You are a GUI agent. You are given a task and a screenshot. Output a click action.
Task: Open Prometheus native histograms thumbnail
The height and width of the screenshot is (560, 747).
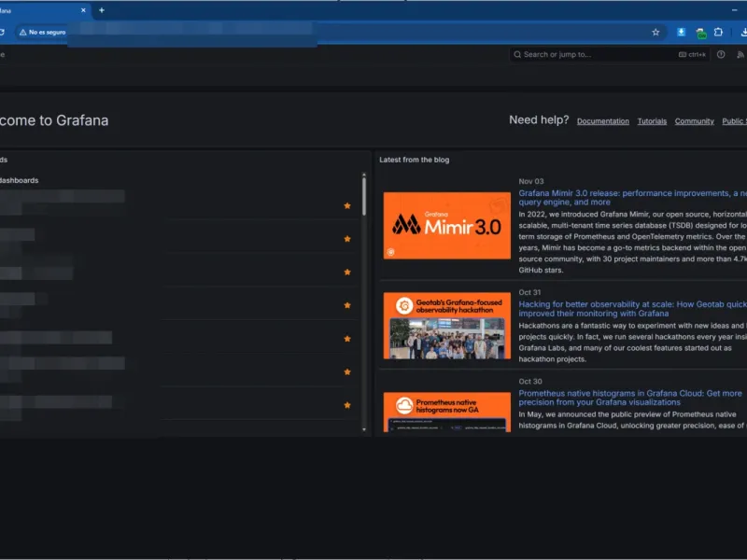pyautogui.click(x=447, y=413)
